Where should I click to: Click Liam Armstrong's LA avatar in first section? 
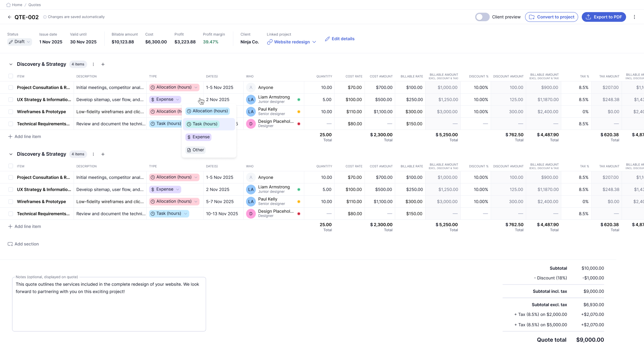pos(251,99)
